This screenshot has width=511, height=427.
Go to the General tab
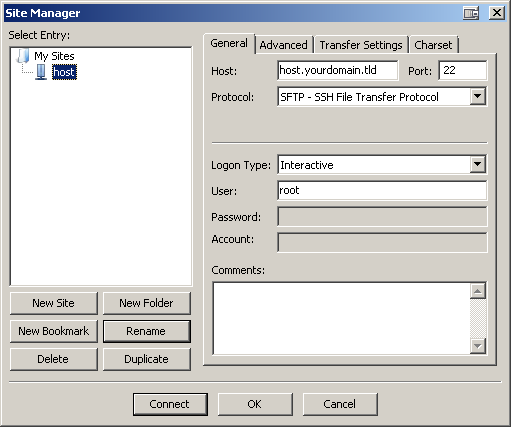229,43
